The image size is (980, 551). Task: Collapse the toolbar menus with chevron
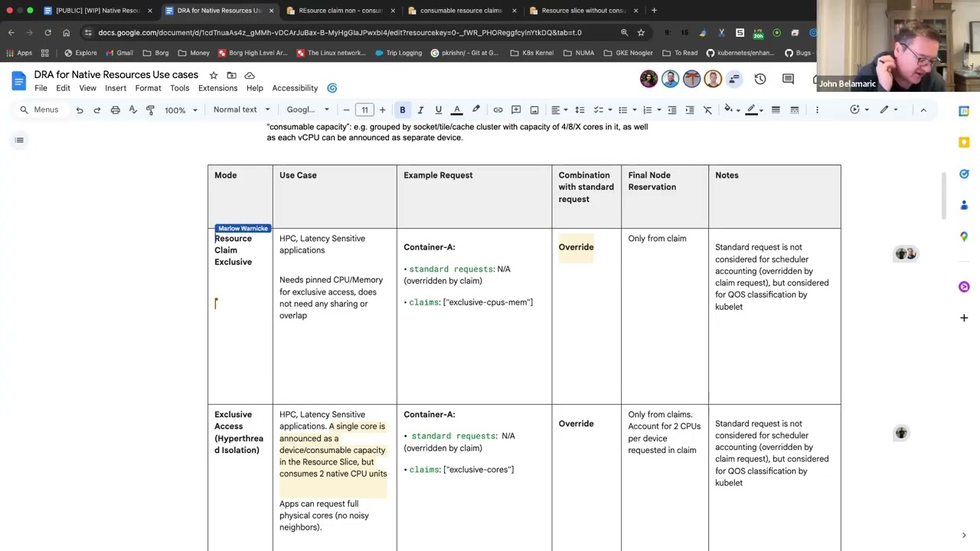tap(923, 110)
